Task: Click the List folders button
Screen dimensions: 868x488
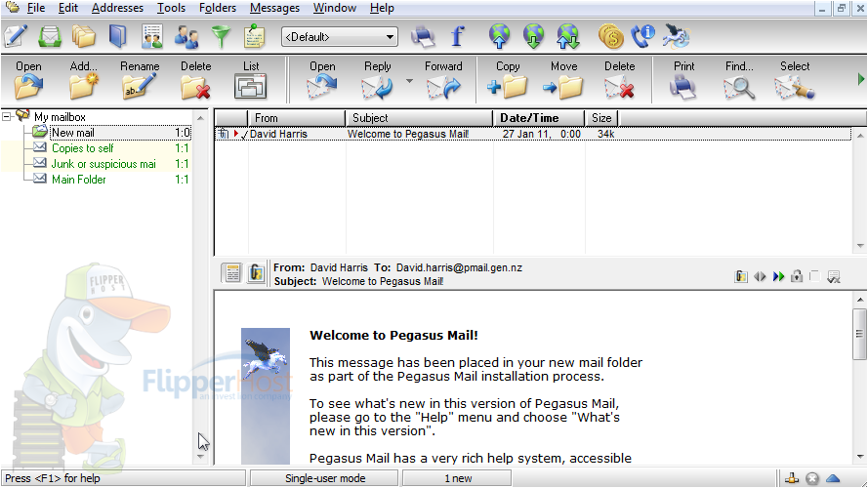Action: click(x=251, y=80)
